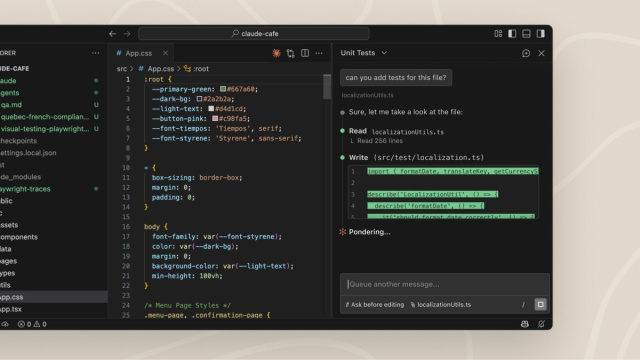Go forward with the right arrow
The width and height of the screenshot is (640, 360).
click(x=127, y=33)
